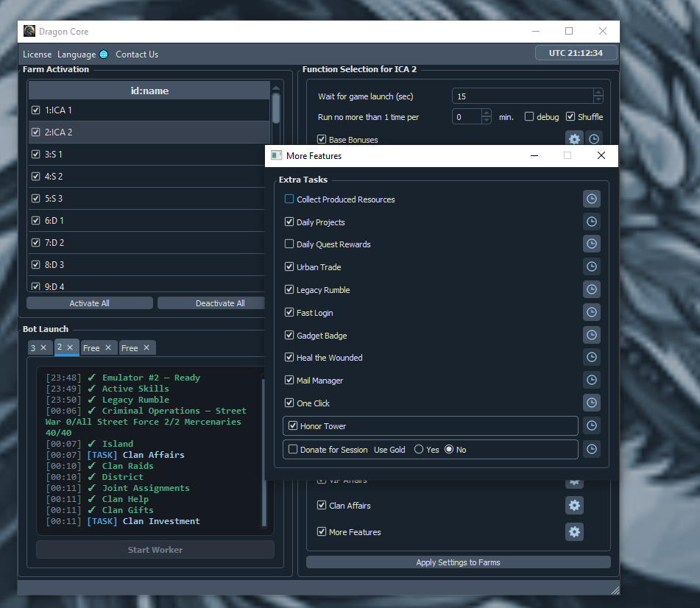Viewport: 700px width, 608px height.
Task: Click the id:name column header
Action: coord(149,91)
